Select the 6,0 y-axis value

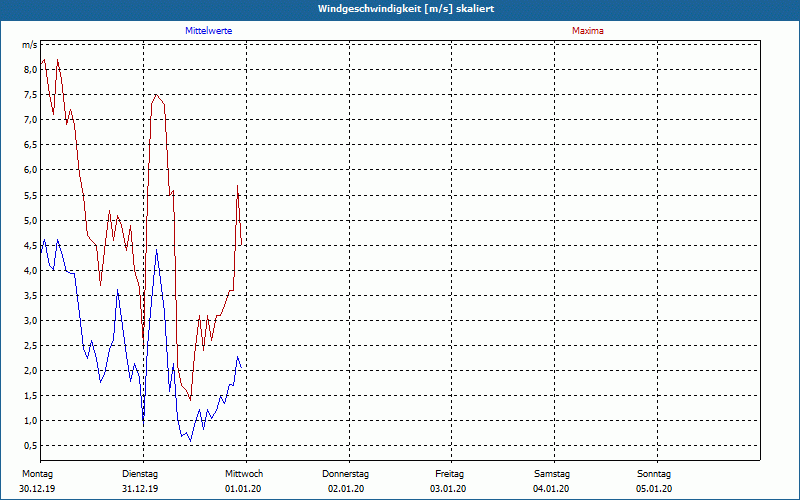click(31, 170)
